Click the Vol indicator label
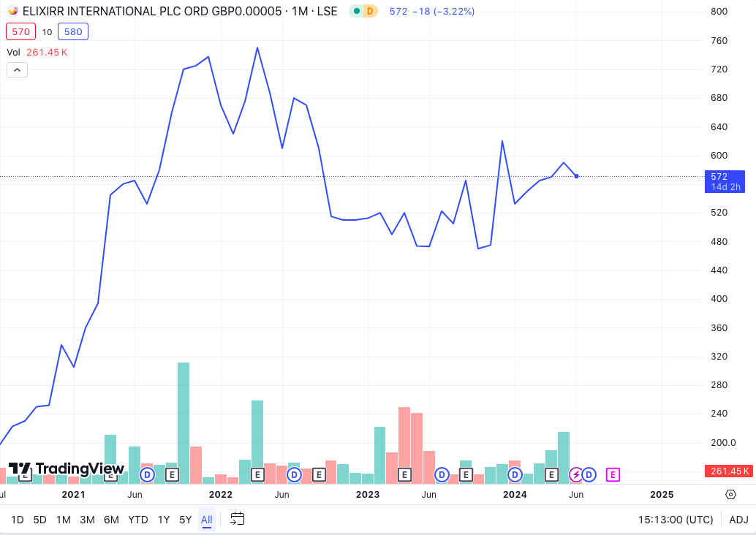756x535 pixels. tap(13, 52)
